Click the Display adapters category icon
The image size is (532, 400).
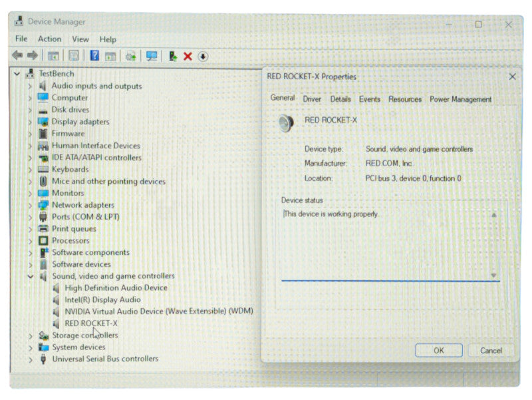pos(43,122)
